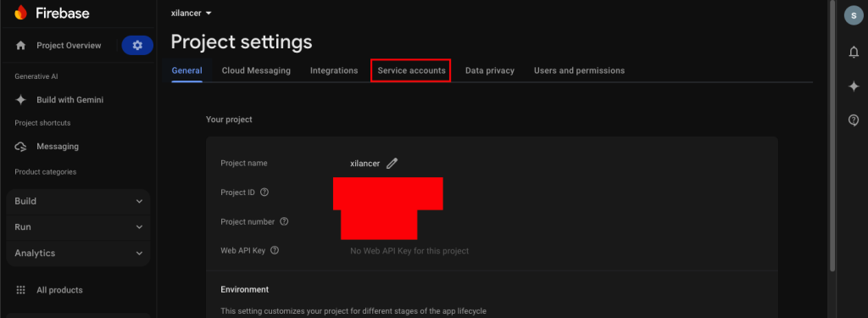This screenshot has width=868, height=318.
Task: Open the help question mark icon
Action: (854, 120)
